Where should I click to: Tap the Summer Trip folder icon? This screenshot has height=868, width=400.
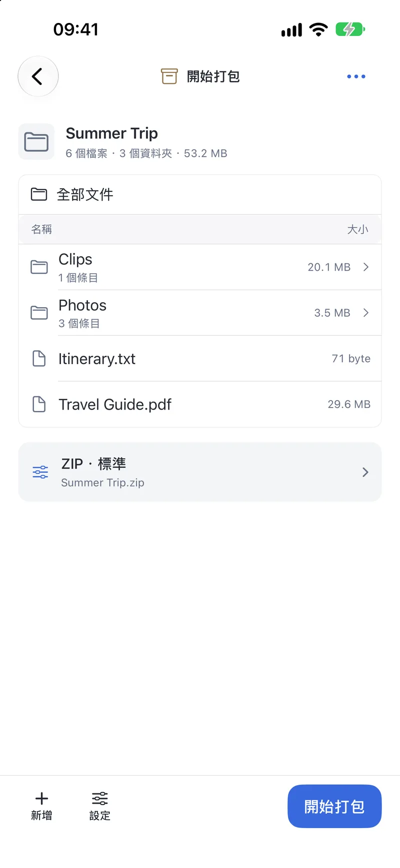point(36,142)
